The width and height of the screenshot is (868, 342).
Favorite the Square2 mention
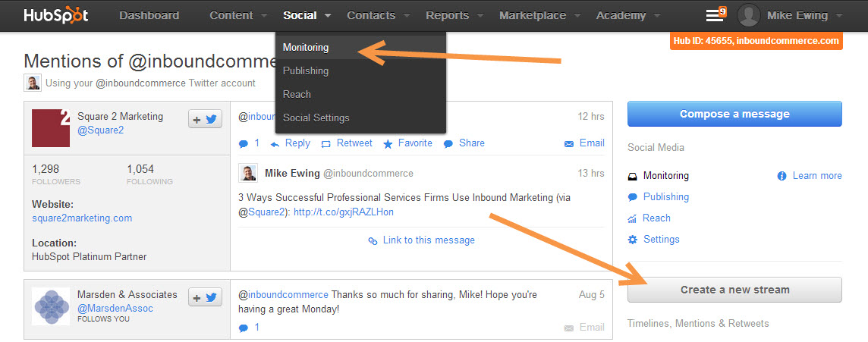[x=408, y=143]
